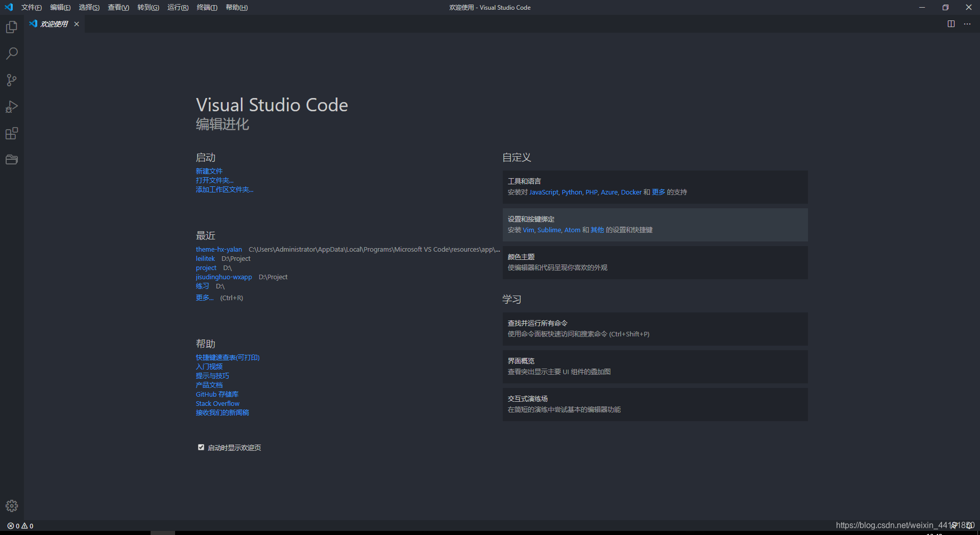Switch to the 欢迎使用 tab
The width and height of the screenshot is (980, 535).
pos(53,23)
